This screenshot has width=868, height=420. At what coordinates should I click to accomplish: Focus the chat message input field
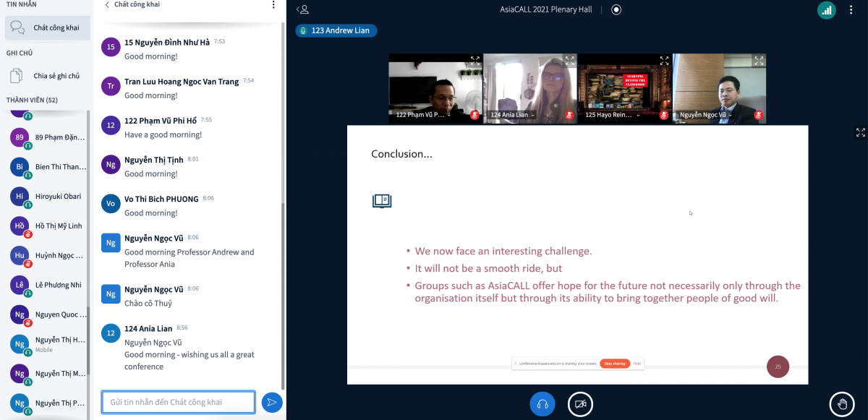[x=178, y=402]
